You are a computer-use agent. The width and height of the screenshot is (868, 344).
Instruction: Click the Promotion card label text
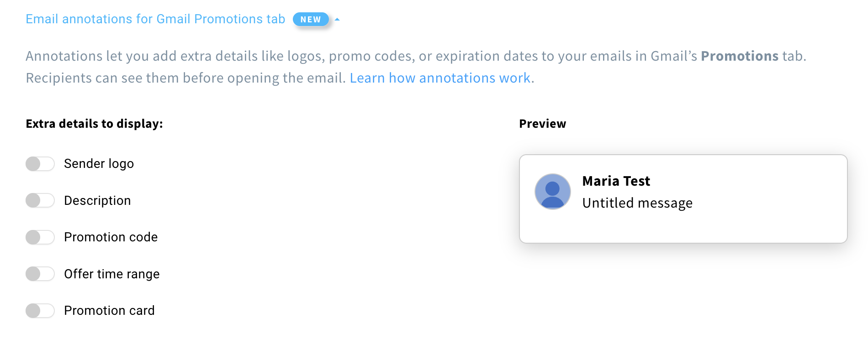click(109, 311)
